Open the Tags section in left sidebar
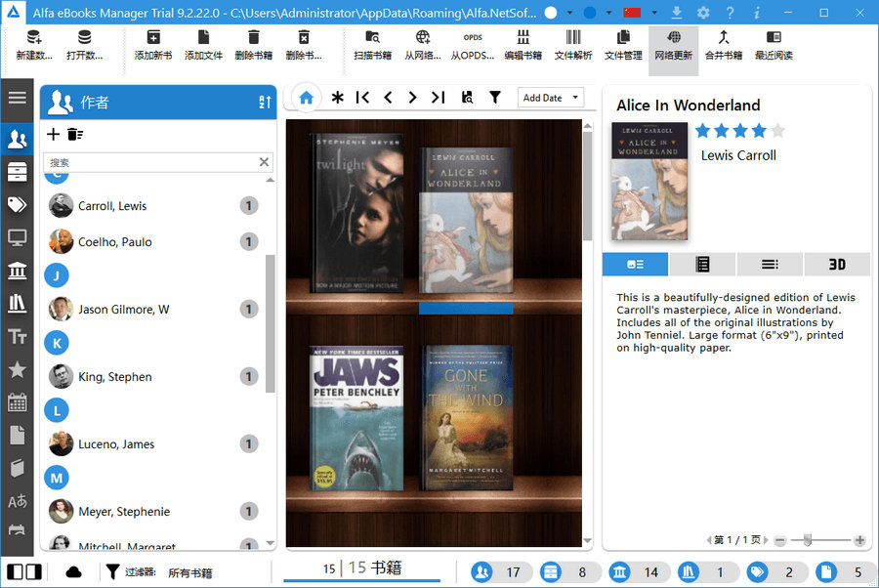This screenshot has width=879, height=588. [17, 204]
